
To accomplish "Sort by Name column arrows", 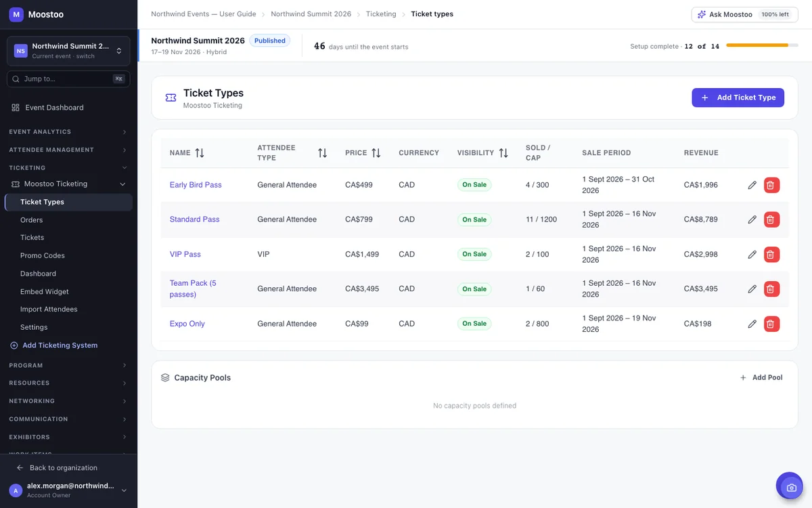I will coord(200,153).
